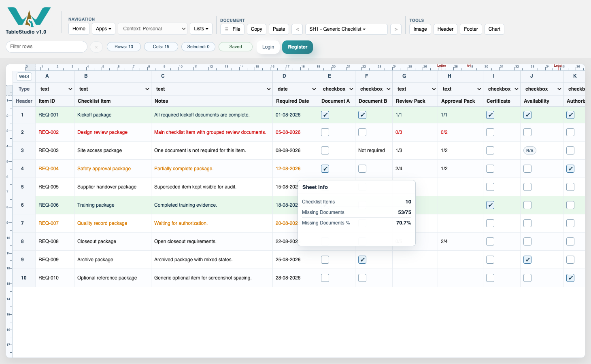Click the Rows: 10 status pill
Image resolution: width=591 pixels, height=364 pixels.
click(x=124, y=47)
